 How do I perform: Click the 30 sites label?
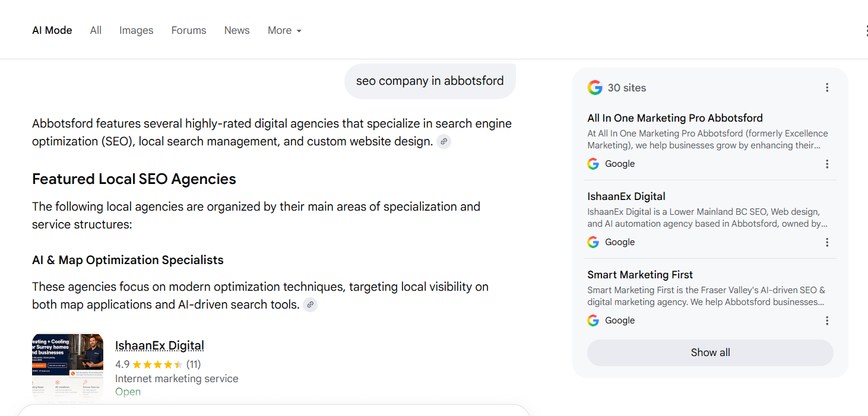point(627,88)
